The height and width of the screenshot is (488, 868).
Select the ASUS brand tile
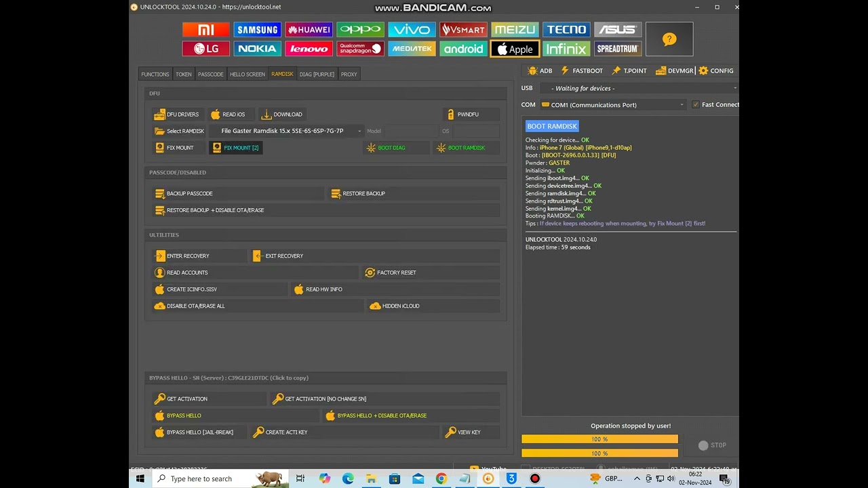click(618, 30)
